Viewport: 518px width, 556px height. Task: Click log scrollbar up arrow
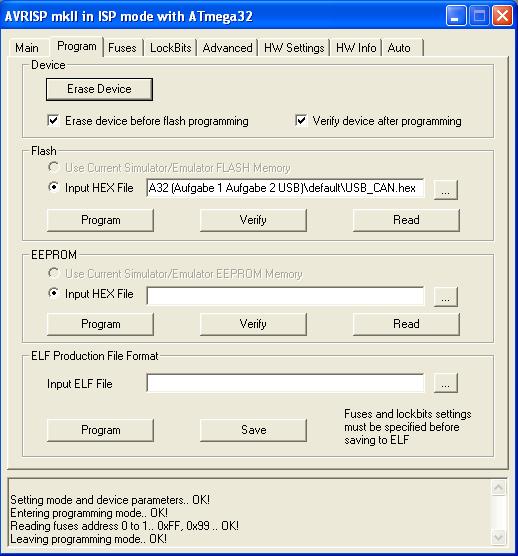click(x=498, y=488)
